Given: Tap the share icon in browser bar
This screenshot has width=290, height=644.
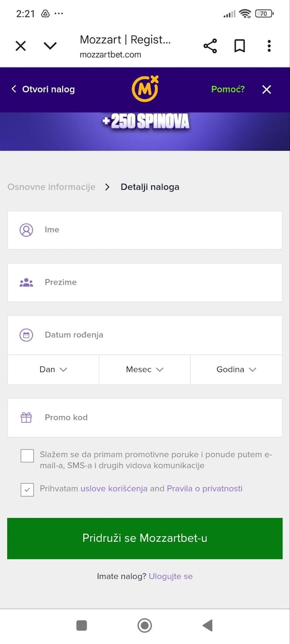Looking at the screenshot, I should (210, 46).
